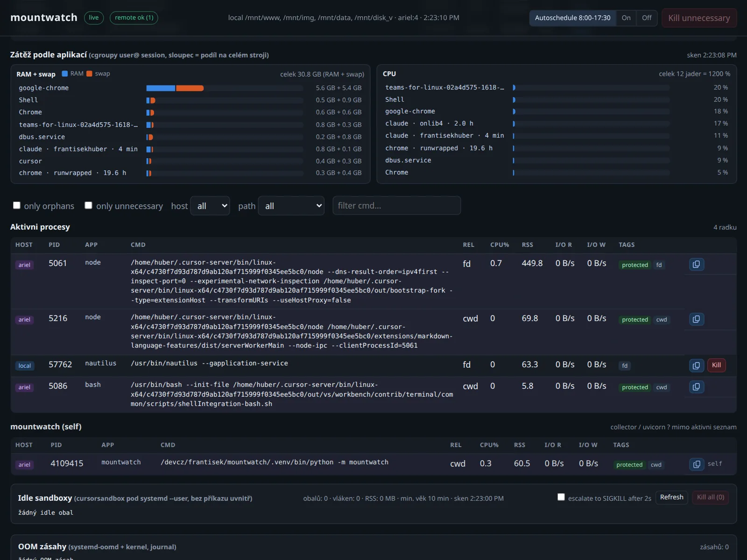
Task: Click CPU% column header in Aktivni procesy
Action: click(x=500, y=245)
